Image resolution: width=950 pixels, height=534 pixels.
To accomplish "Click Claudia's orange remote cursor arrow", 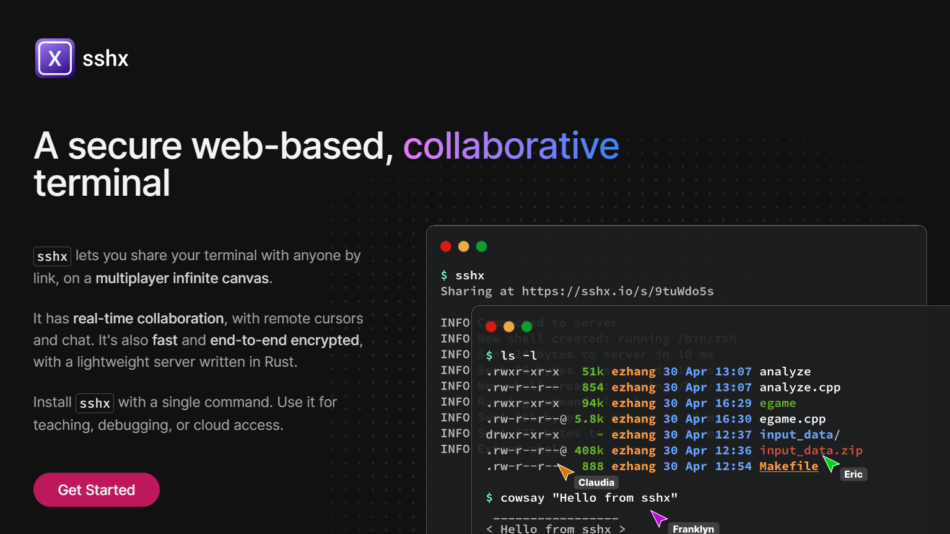I will [565, 471].
